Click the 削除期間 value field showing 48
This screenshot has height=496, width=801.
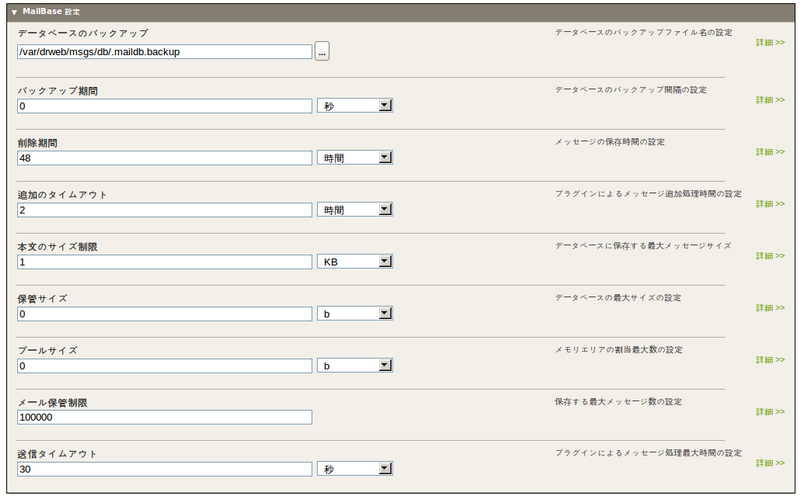tap(164, 158)
